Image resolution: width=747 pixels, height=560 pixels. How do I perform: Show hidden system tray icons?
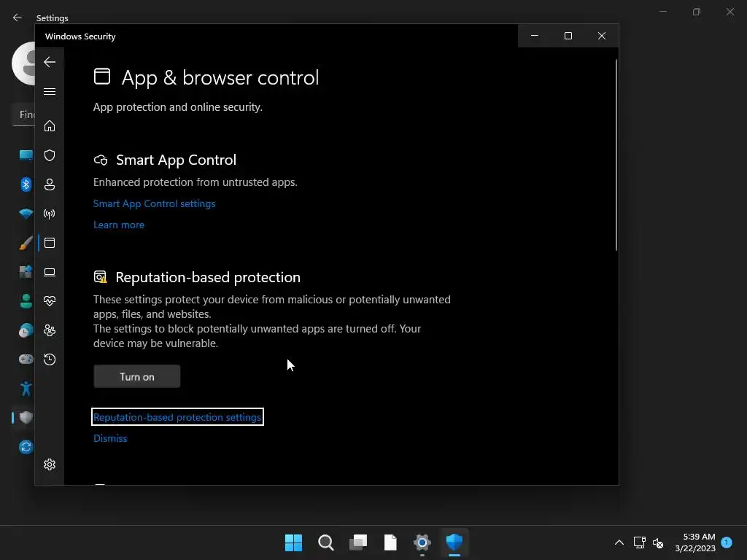(619, 542)
